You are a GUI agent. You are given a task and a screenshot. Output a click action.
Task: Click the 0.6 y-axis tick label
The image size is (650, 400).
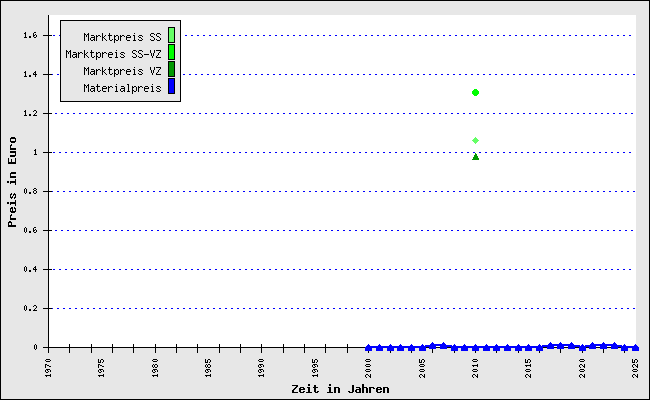click(x=30, y=230)
